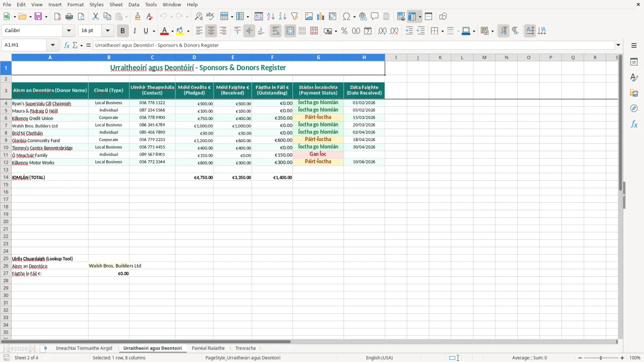Adjust the status bar zoom slider
This screenshot has height=362, width=644.
(601, 358)
